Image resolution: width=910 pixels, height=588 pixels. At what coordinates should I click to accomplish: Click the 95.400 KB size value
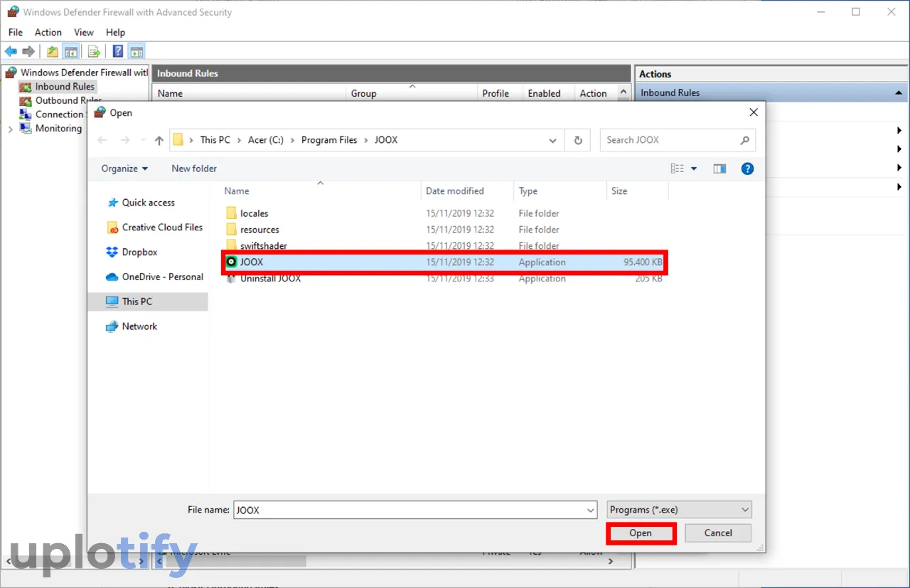tap(643, 262)
